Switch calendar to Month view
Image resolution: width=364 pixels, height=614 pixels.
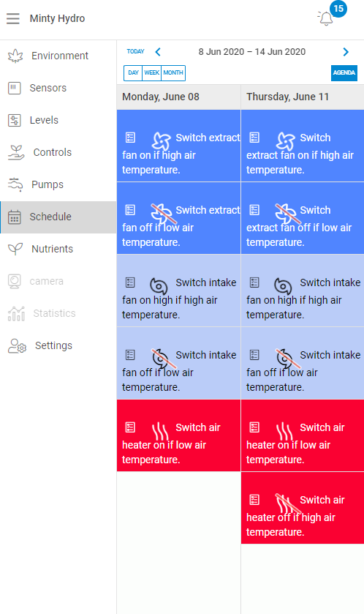(173, 73)
